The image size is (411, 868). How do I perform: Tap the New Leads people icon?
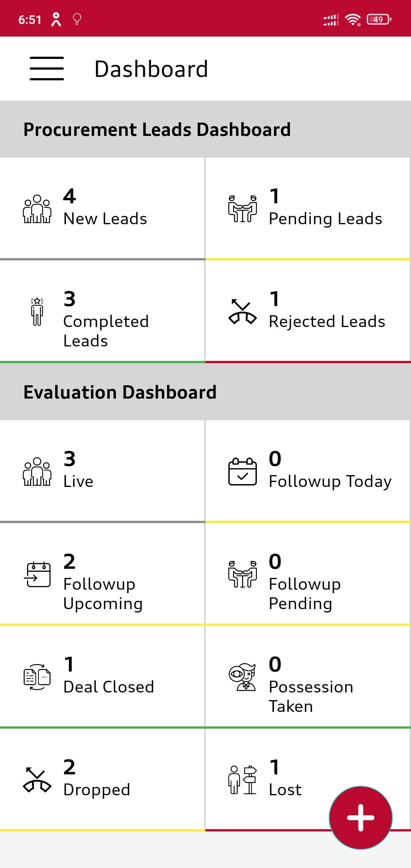point(37,209)
